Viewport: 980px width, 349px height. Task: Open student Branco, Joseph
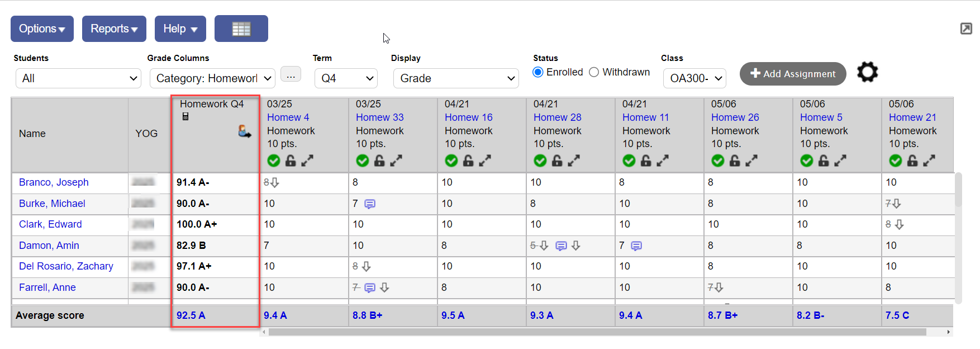click(54, 182)
